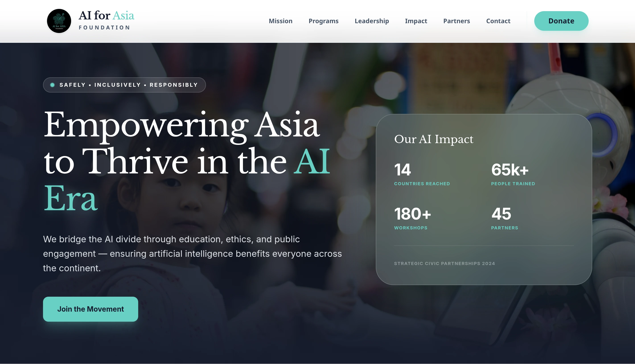Open the Leadership page link
Viewport: 635px width, 364px height.
click(372, 21)
